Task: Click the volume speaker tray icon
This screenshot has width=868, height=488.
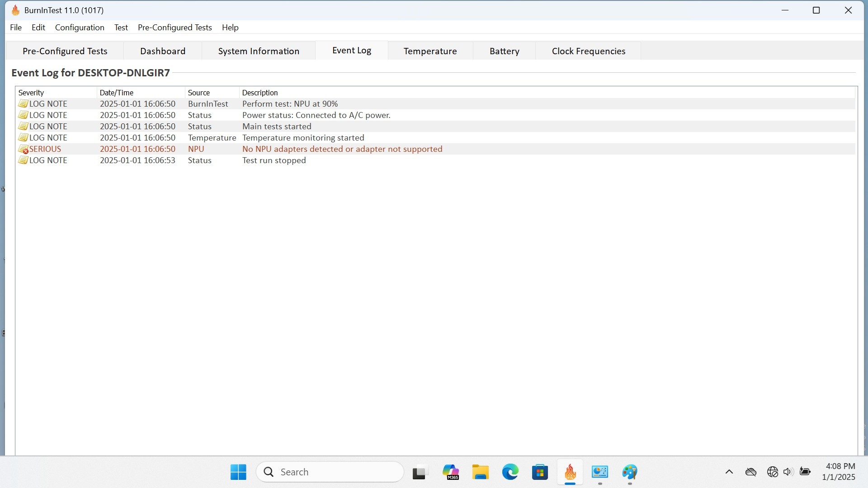Action: click(x=788, y=472)
